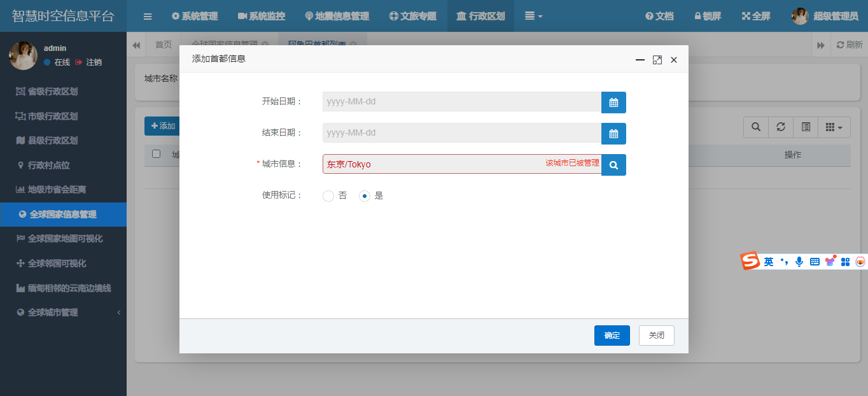Open the start date calendar picker
The image size is (868, 396).
613,102
